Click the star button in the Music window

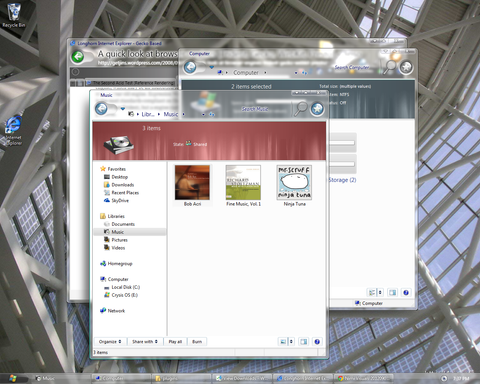click(x=317, y=109)
